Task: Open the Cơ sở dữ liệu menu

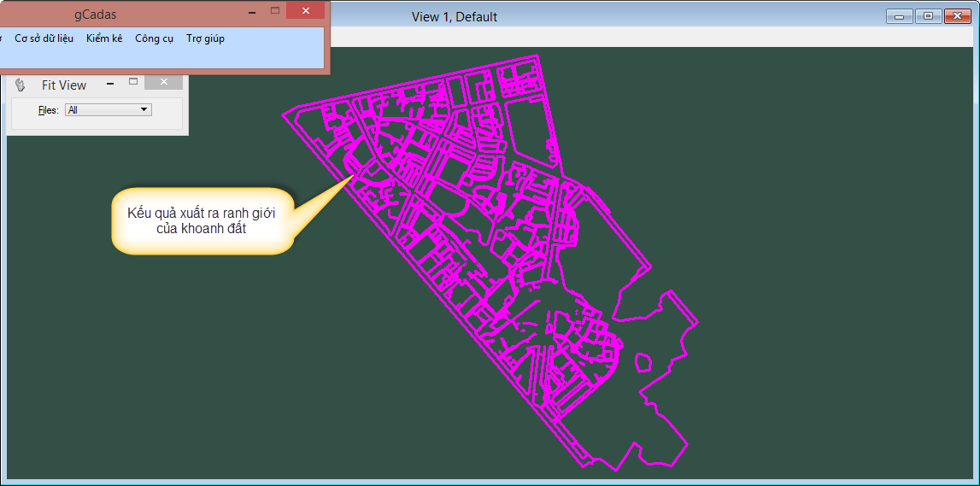Action: click(x=44, y=38)
